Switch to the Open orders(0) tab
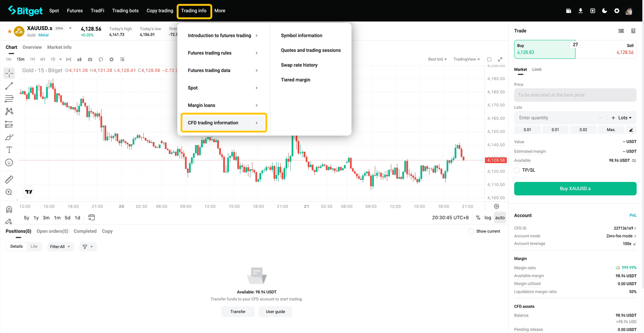Viewport: 644px width, 333px height. coord(52,231)
